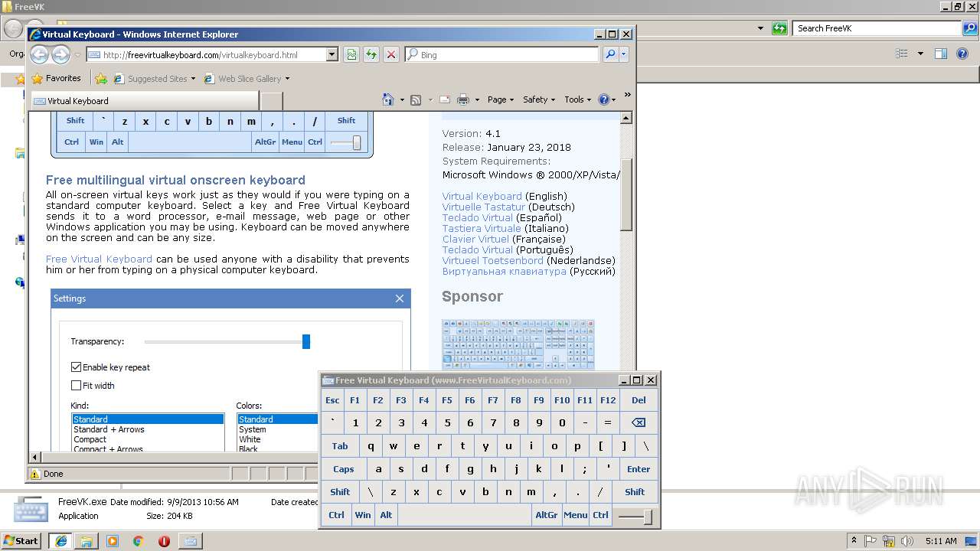980x551 pixels.
Task: Open address bar URL dropdown arrow
Action: pos(332,54)
